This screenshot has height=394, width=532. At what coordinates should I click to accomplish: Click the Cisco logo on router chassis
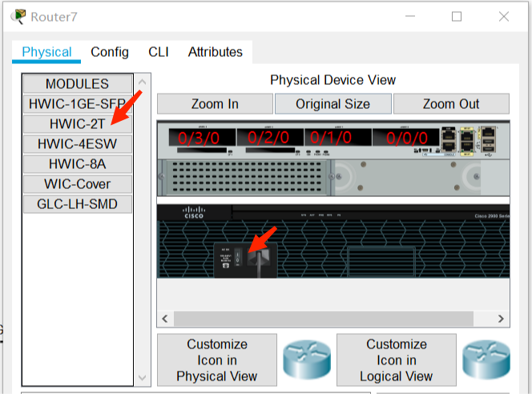point(194,212)
